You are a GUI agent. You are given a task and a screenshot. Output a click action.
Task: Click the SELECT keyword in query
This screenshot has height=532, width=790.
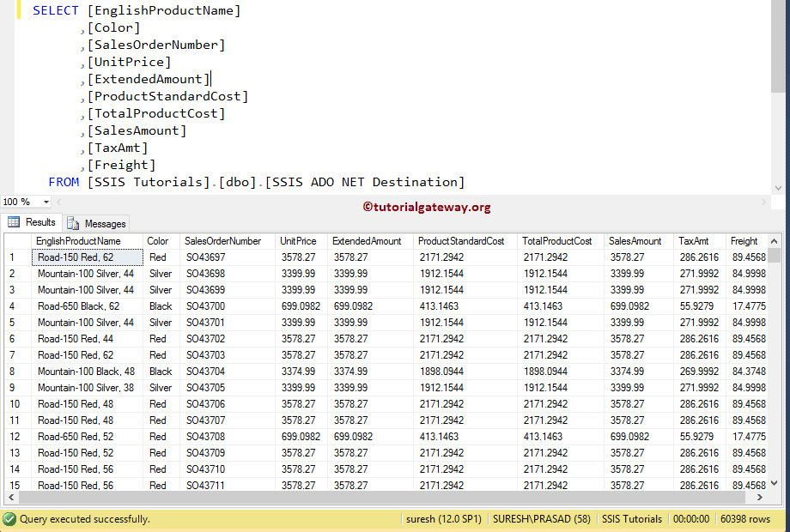click(56, 10)
